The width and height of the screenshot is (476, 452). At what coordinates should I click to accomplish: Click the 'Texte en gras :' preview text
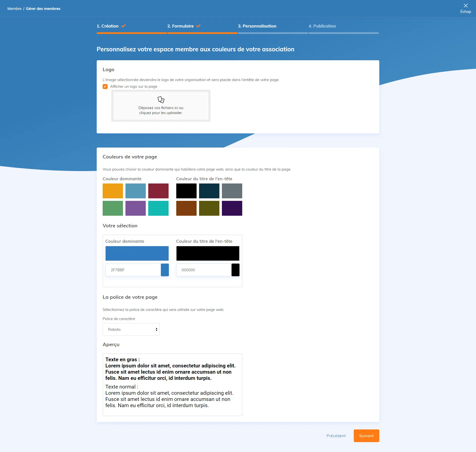click(122, 360)
